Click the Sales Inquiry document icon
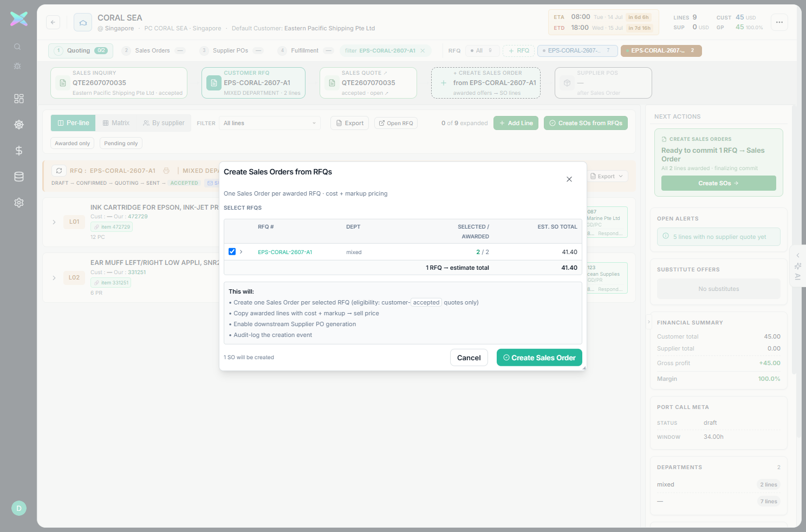 [x=63, y=83]
